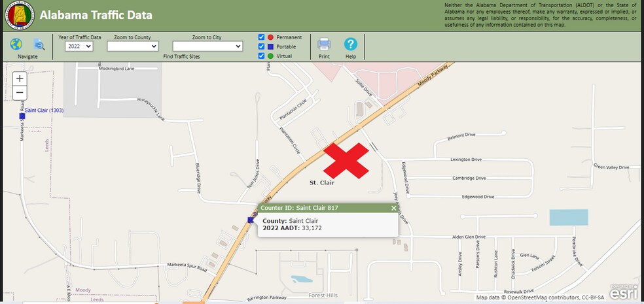The height and width of the screenshot is (304, 644).
Task: Click the red X marker on map
Action: (x=346, y=160)
